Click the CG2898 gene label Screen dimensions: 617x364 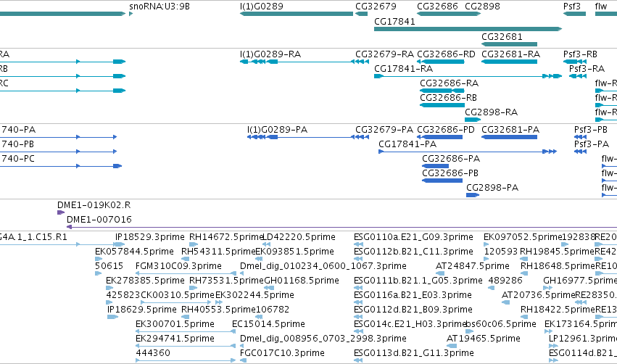[482, 7]
